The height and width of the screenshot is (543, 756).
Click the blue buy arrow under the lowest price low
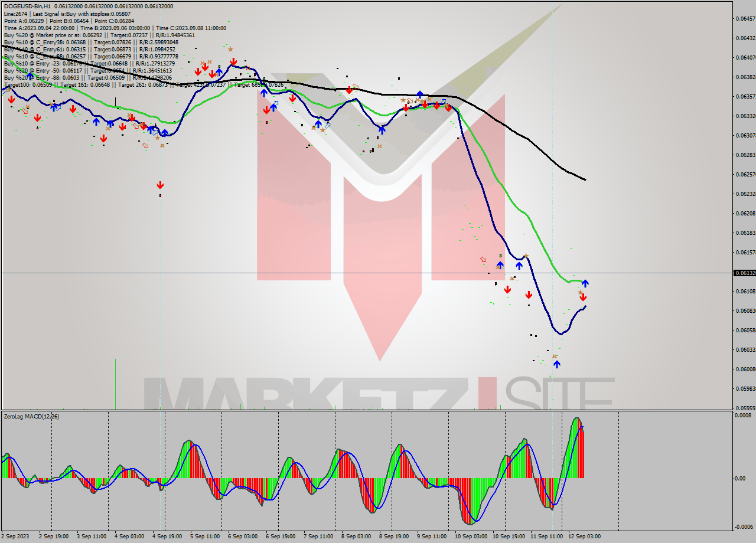tap(556, 364)
